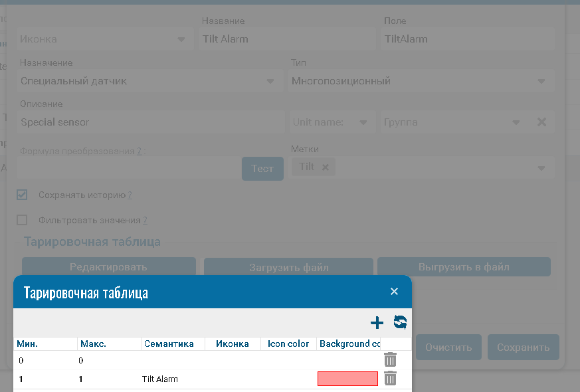Delete the first row with trash icon
Image resolution: width=580 pixels, height=392 pixels.
click(x=391, y=360)
